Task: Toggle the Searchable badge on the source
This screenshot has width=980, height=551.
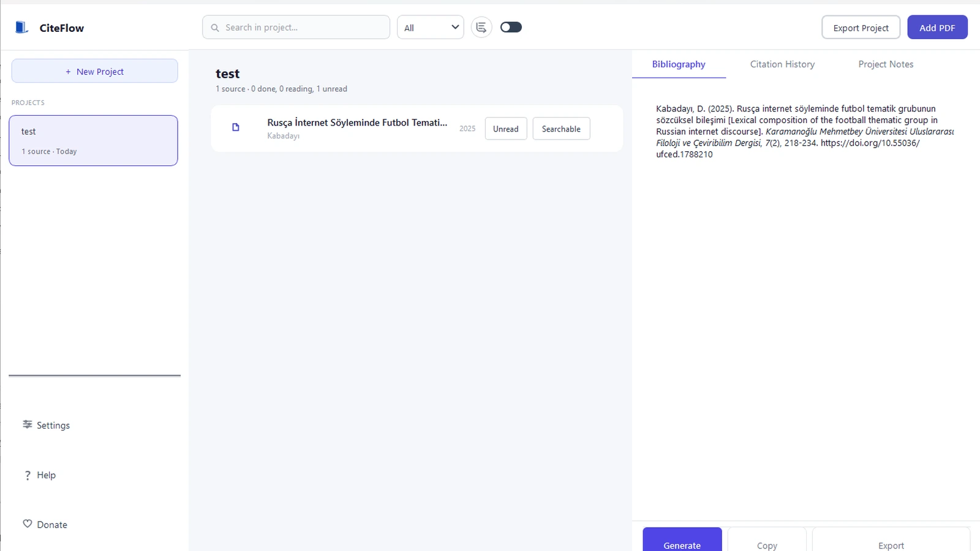Action: tap(561, 129)
